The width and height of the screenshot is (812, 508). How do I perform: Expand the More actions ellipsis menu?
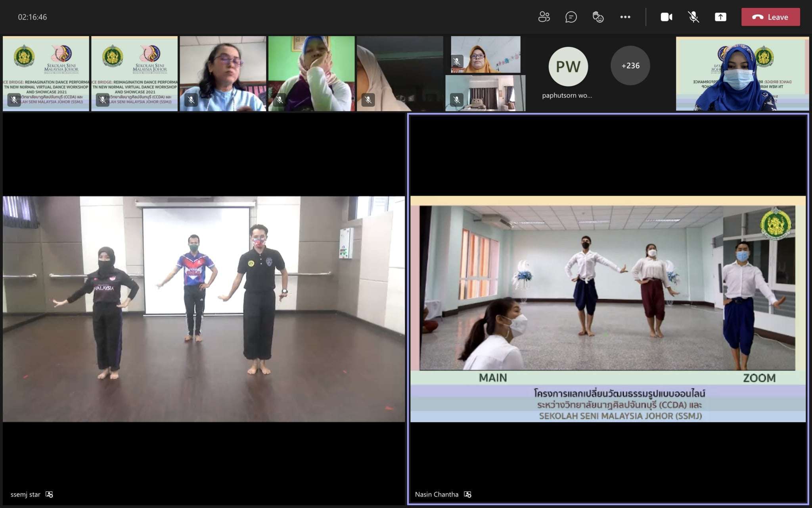pyautogui.click(x=625, y=17)
